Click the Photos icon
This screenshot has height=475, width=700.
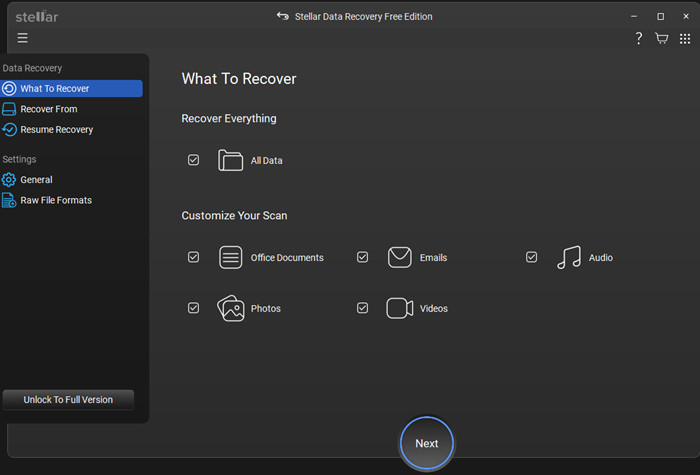coord(231,308)
